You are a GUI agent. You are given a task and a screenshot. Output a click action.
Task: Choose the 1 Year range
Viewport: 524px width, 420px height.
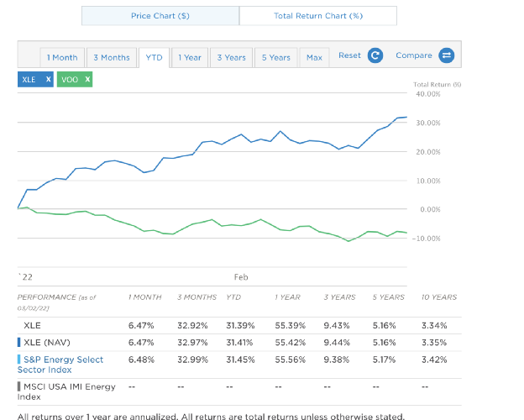click(x=190, y=57)
